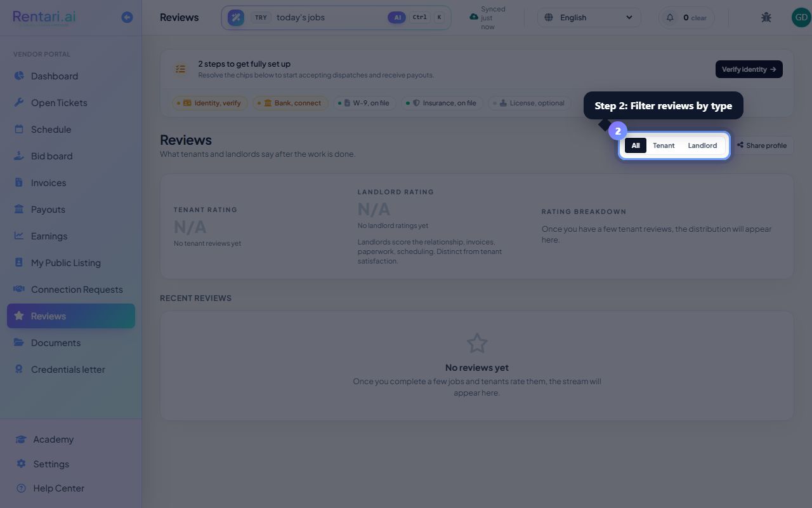Viewport: 812px width, 508px height.
Task: Click the 'No landlord ratings yet' text
Action: [393, 225]
